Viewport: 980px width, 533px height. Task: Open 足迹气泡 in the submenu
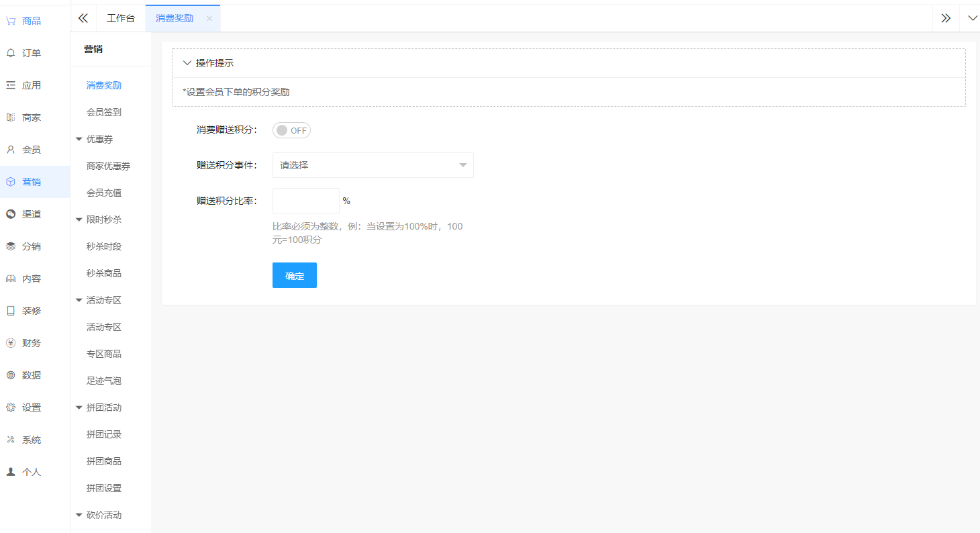point(104,381)
